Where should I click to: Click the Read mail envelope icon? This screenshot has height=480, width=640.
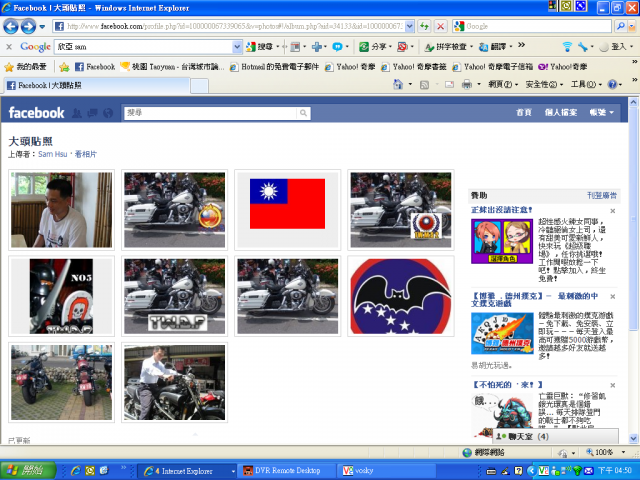(449, 85)
